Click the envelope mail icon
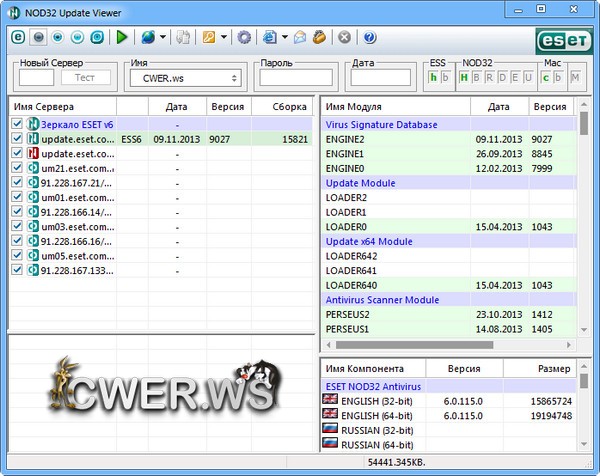The height and width of the screenshot is (476, 600). 298,37
